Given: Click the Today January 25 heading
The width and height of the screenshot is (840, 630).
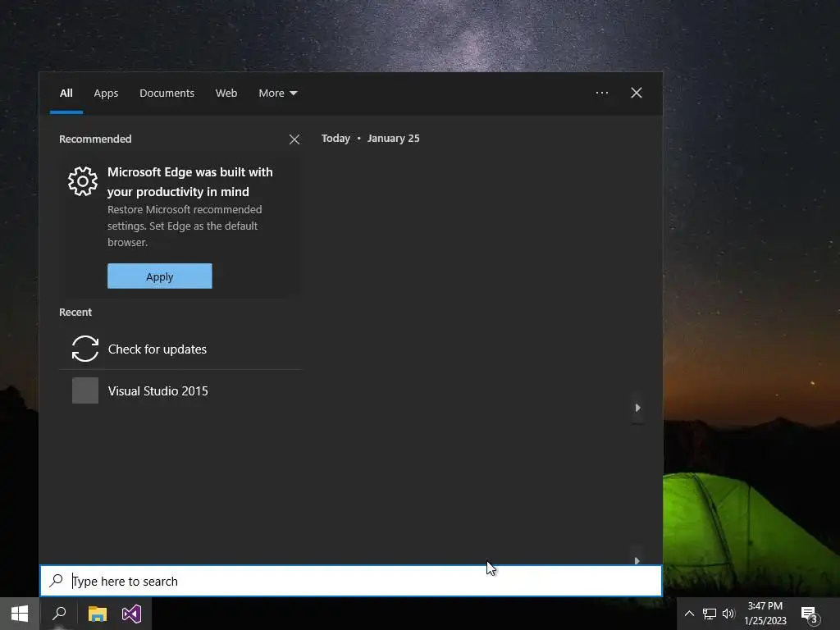Looking at the screenshot, I should tap(370, 138).
